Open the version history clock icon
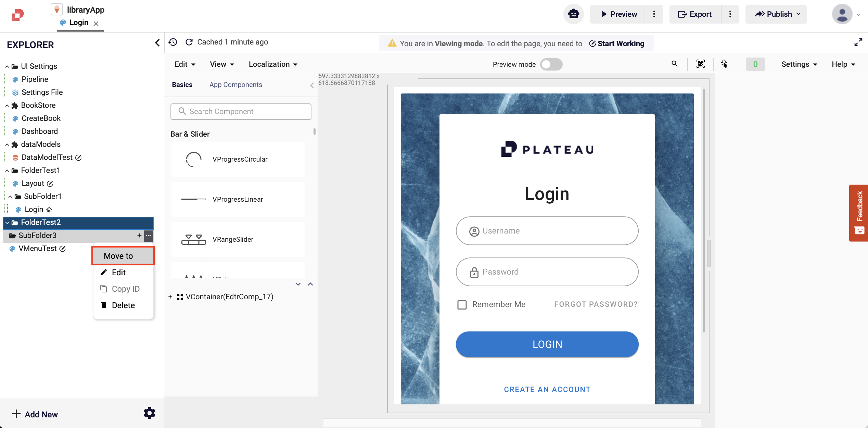This screenshot has height=428, width=868. 173,42
